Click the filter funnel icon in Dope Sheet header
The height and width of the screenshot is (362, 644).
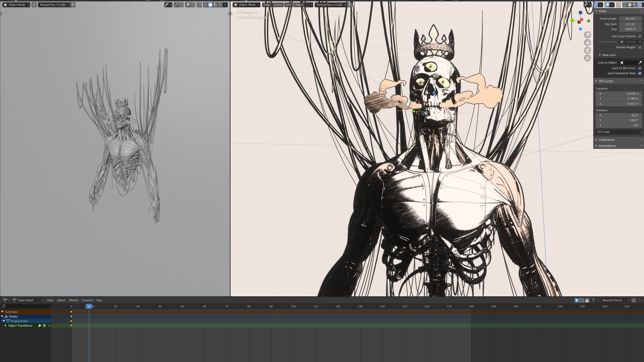click(594, 300)
